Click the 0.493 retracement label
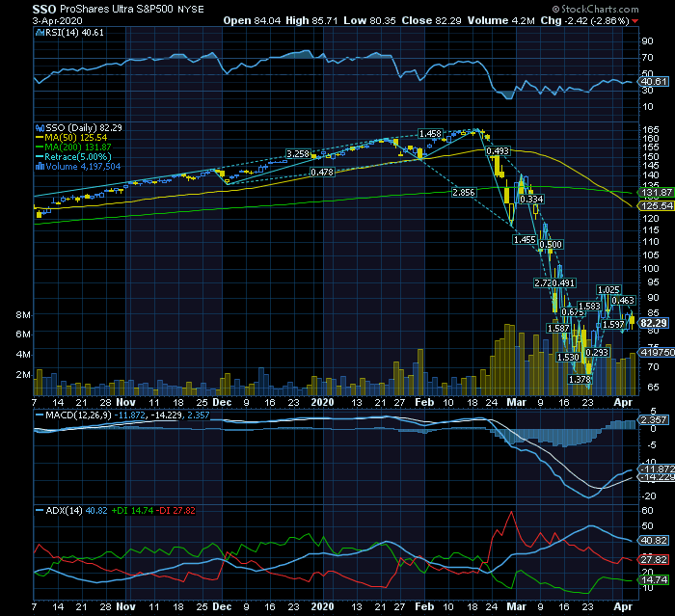The height and width of the screenshot is (616, 675). pos(498,151)
